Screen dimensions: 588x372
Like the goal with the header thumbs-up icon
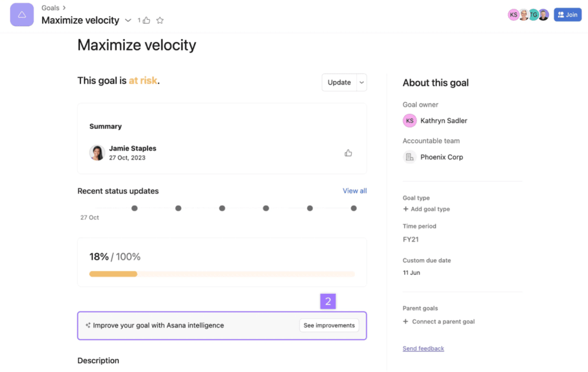(x=146, y=21)
